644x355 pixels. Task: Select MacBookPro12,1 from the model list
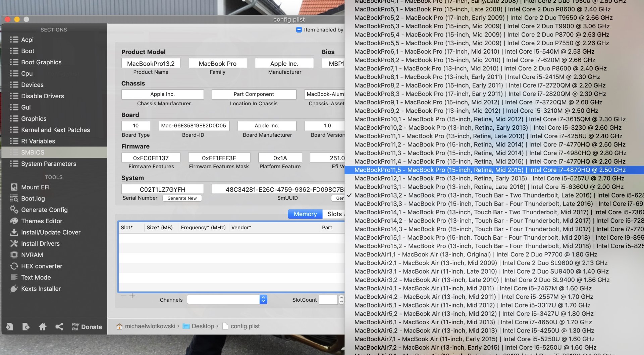pos(494,178)
